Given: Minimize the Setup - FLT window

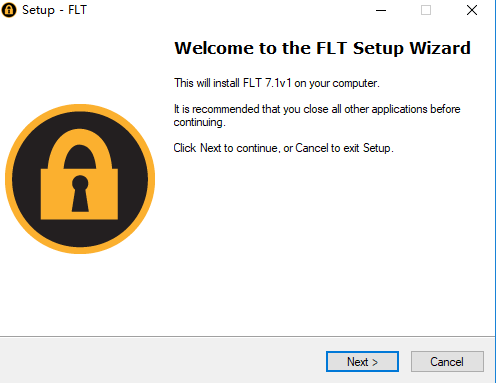Looking at the screenshot, I should [381, 10].
